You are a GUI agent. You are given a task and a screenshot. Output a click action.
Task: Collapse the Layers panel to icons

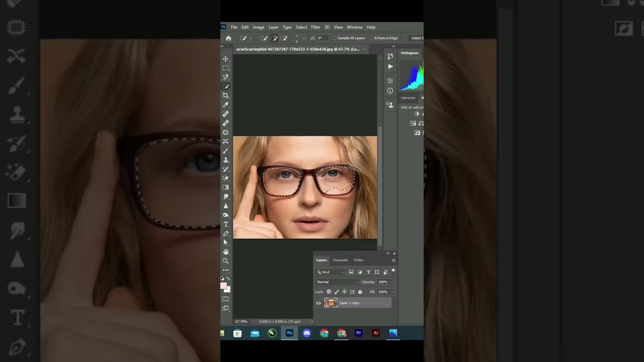(388, 253)
